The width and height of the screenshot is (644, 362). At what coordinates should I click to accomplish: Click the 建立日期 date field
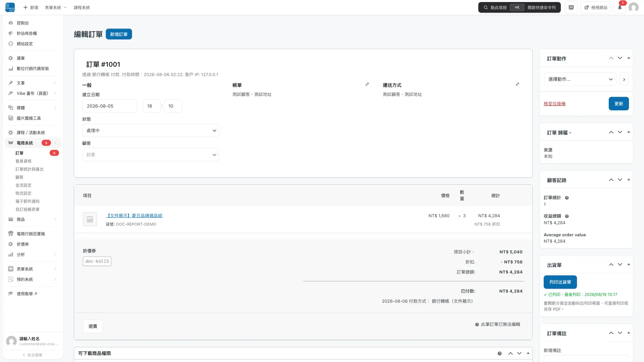click(110, 106)
